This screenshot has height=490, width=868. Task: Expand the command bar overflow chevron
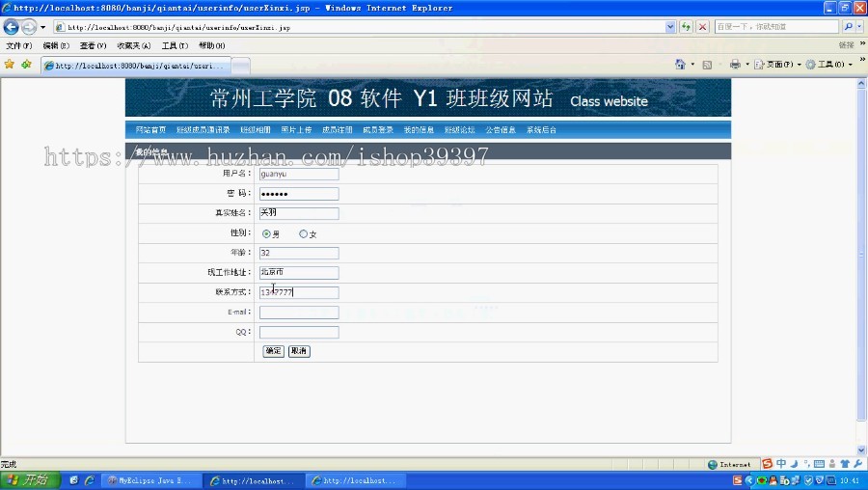click(x=862, y=59)
